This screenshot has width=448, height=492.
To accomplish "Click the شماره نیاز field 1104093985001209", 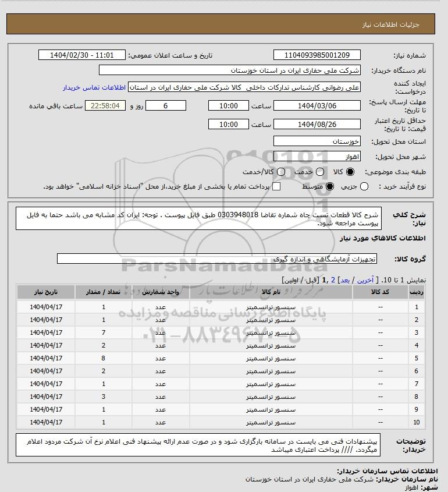I will tap(317, 55).
